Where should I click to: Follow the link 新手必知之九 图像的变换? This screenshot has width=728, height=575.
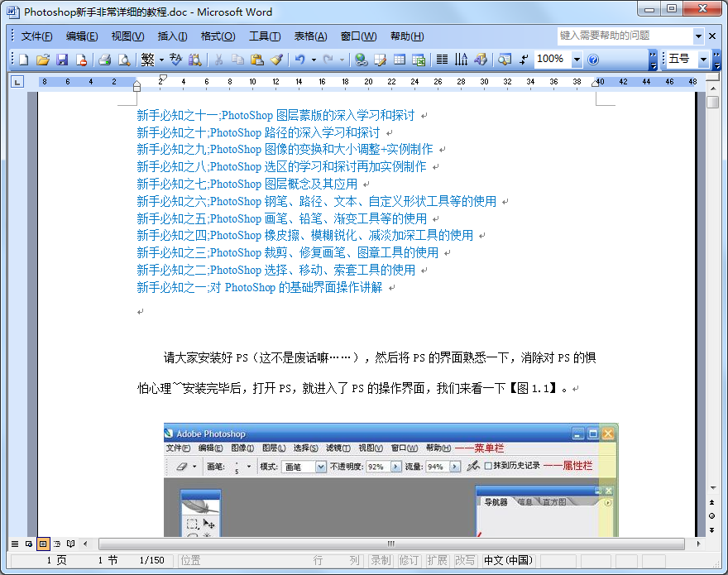coord(285,150)
